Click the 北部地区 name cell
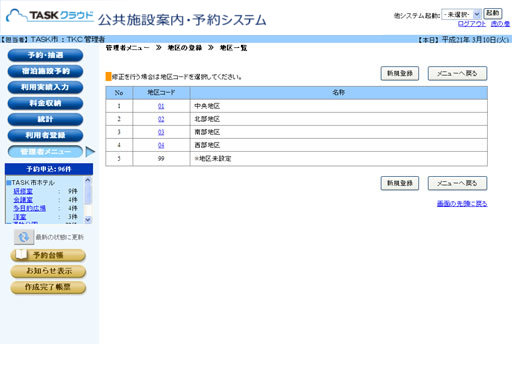512x384 pixels. [339, 119]
